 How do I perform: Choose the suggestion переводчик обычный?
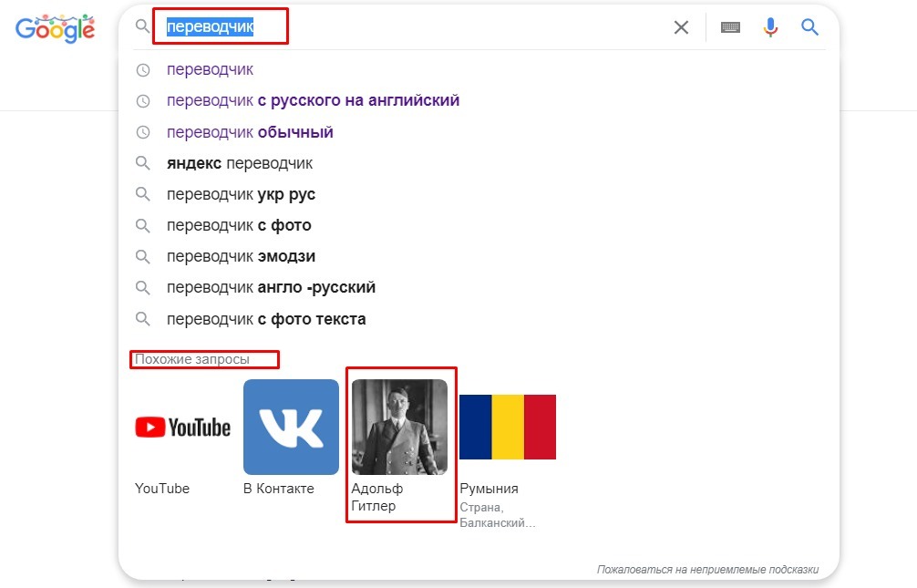(250, 132)
